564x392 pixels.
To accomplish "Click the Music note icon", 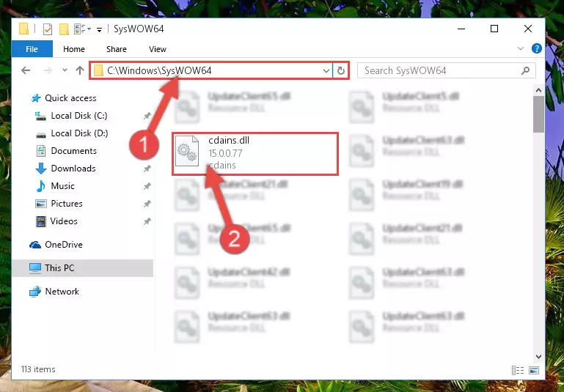I will pyautogui.click(x=40, y=186).
